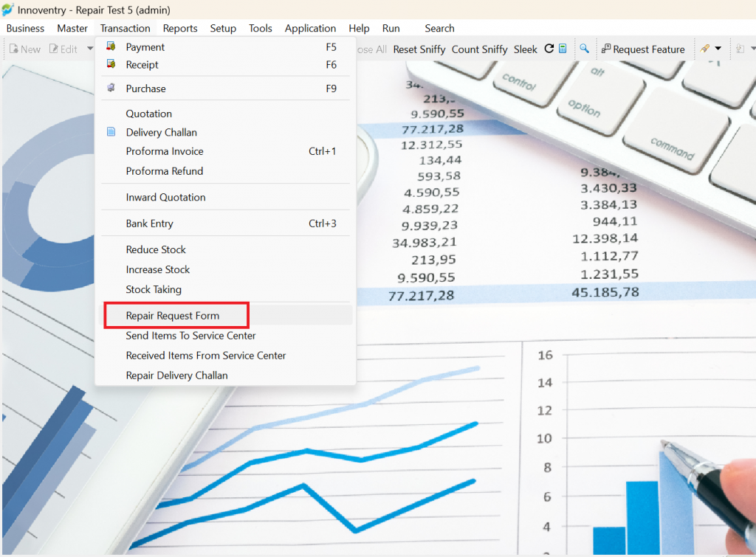Open the dropdown arrow at toolbar's right end
This screenshot has width=756, height=557.
tap(752, 49)
